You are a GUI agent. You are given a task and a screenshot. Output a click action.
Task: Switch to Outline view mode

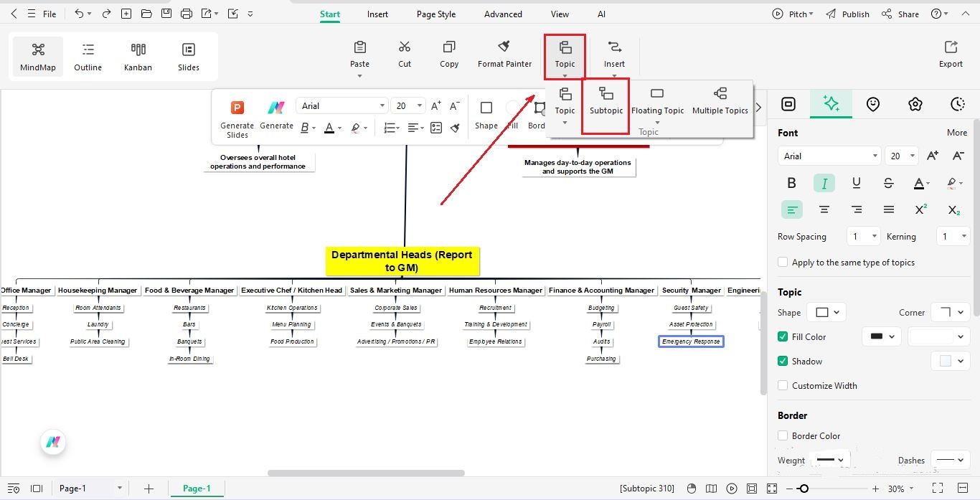(x=88, y=56)
